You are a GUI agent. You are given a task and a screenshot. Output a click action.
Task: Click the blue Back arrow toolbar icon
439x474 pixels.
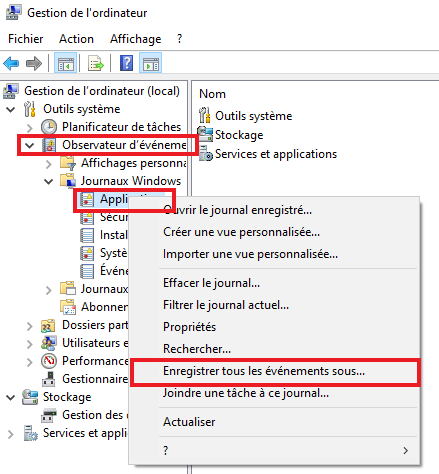click(11, 63)
